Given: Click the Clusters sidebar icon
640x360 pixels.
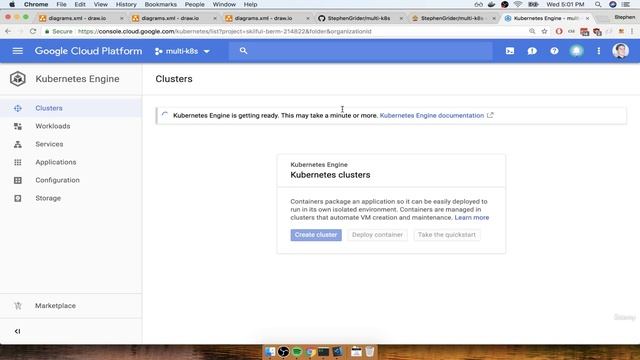Looking at the screenshot, I should point(18,108).
